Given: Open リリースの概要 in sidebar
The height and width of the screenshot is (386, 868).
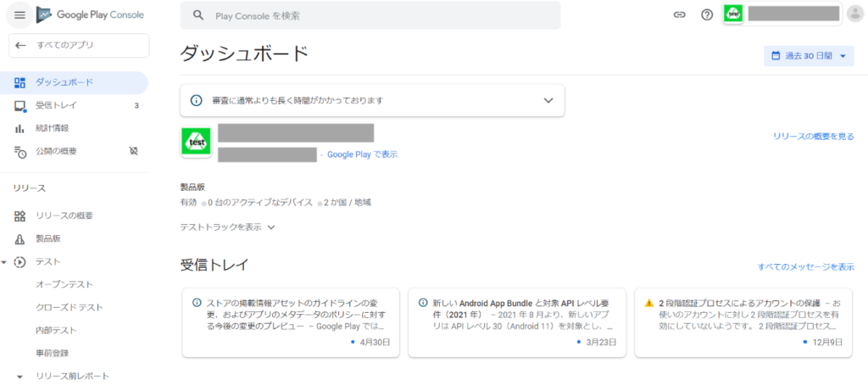Looking at the screenshot, I should coord(64,215).
